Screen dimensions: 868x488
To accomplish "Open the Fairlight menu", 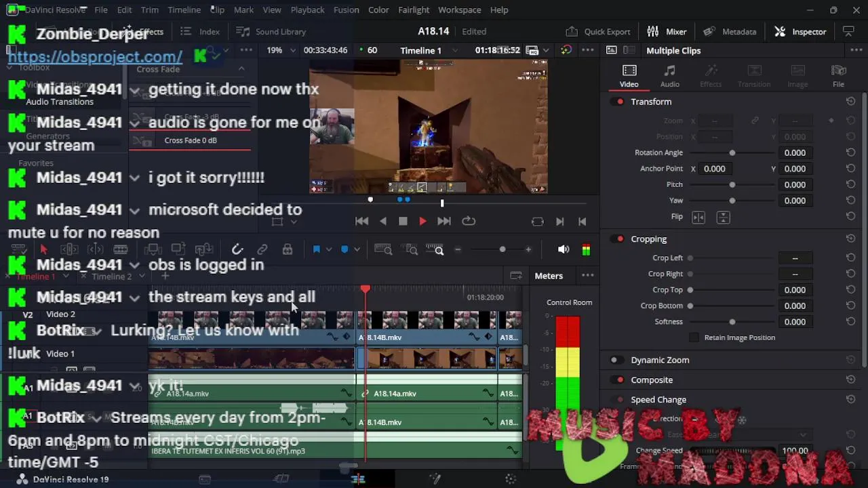I will [x=414, y=10].
